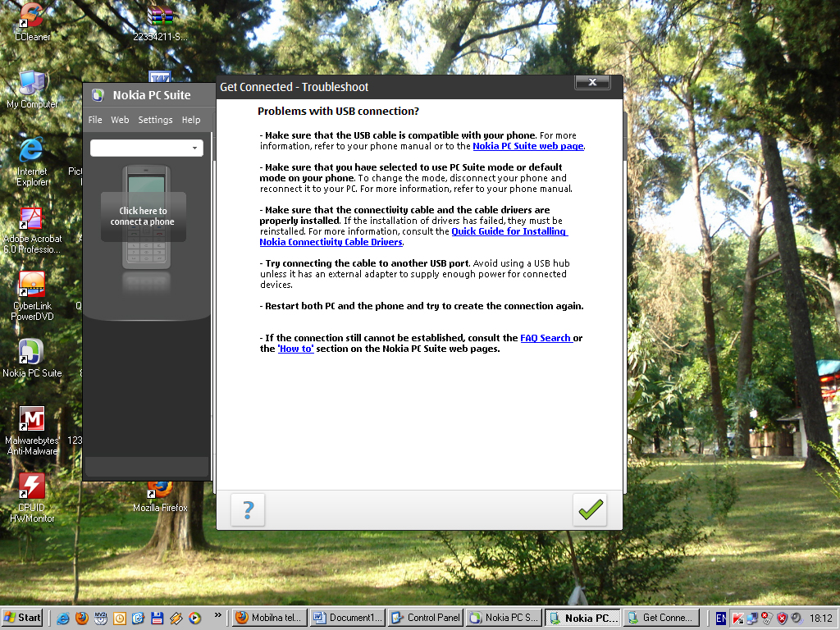The image size is (840, 630).
Task: Open the File menu in Nokia PC Suite
Action: click(x=95, y=120)
